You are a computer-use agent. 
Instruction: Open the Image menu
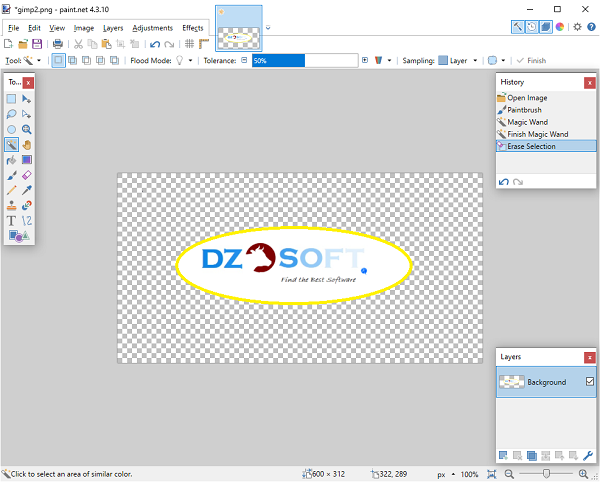point(84,28)
